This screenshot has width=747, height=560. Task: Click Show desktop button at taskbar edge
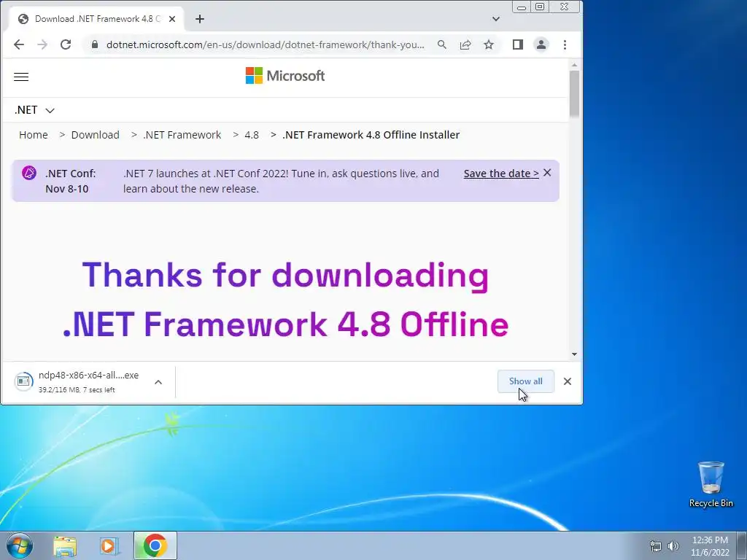pyautogui.click(x=742, y=545)
